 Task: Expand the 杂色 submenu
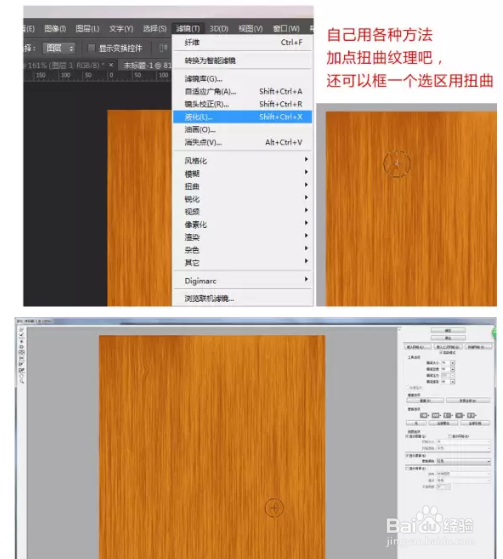point(242,250)
